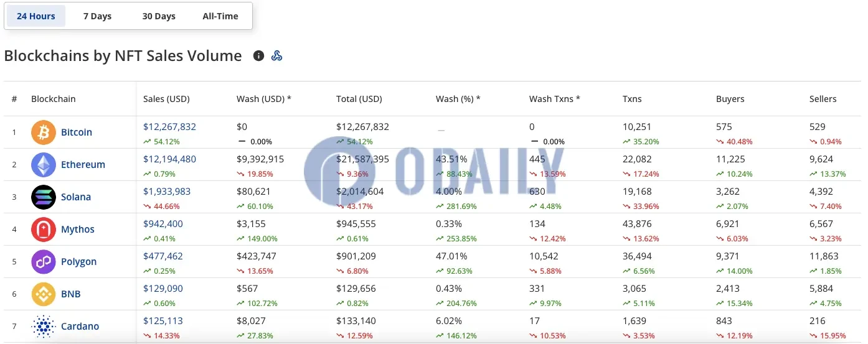The height and width of the screenshot is (344, 868).
Task: Select the 24 Hours tab
Action: pyautogui.click(x=36, y=16)
